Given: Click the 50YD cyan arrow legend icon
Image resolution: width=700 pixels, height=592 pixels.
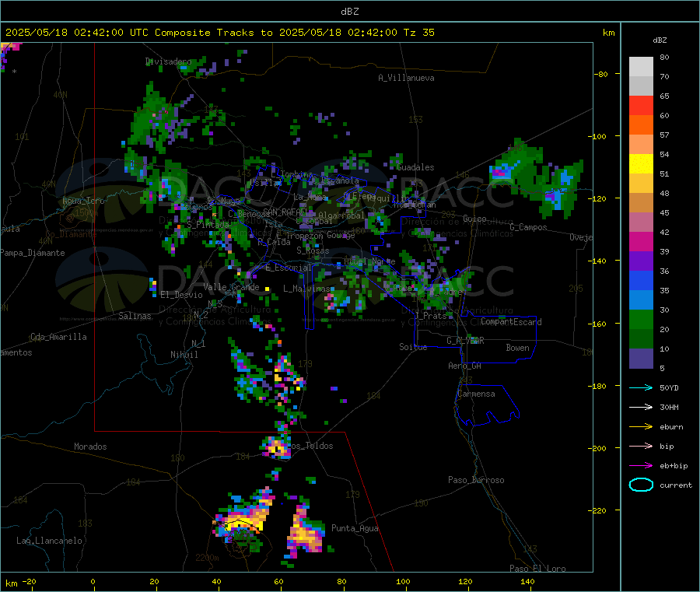Looking at the screenshot, I should tap(641, 387).
